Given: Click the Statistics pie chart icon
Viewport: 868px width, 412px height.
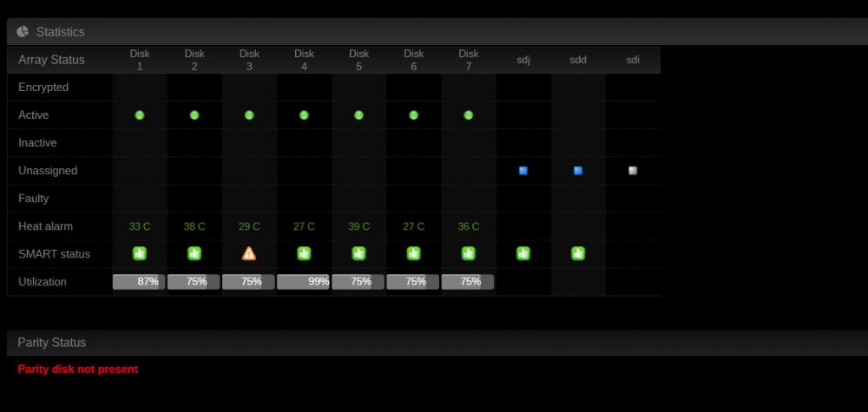Looking at the screenshot, I should tap(23, 31).
